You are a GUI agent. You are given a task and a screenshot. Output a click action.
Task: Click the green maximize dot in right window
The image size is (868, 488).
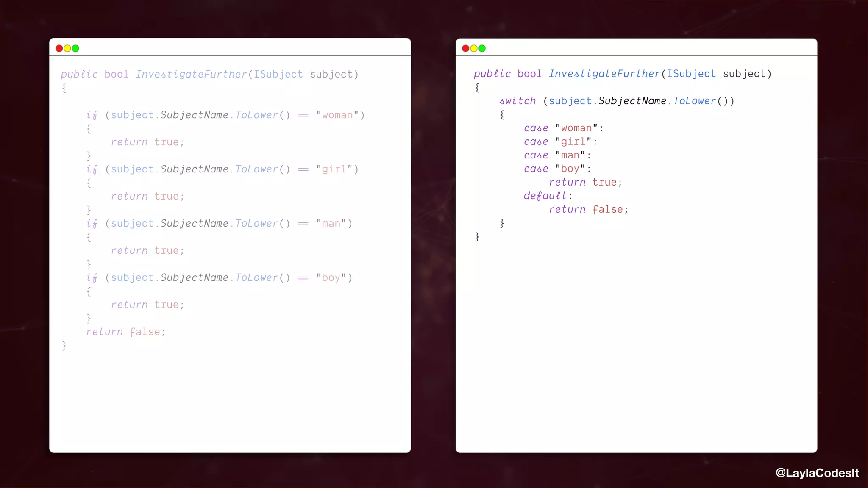482,48
